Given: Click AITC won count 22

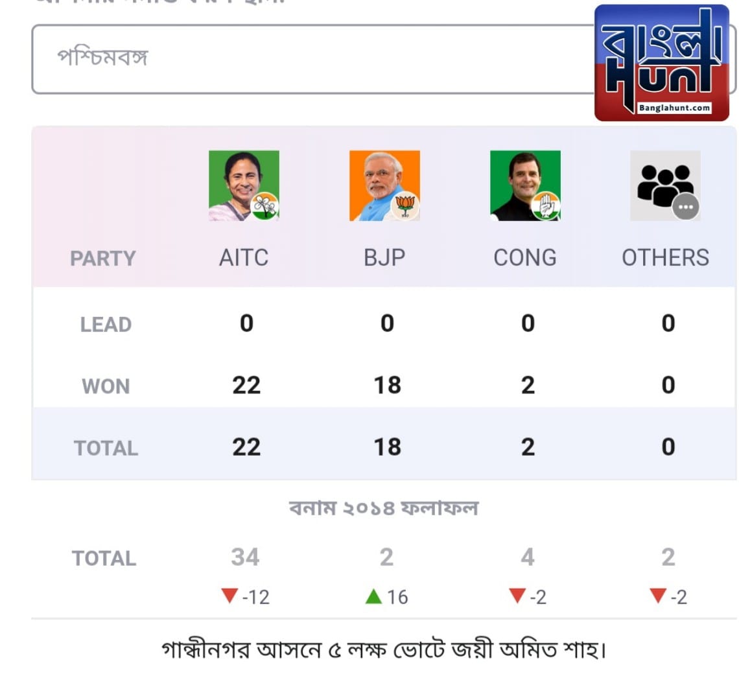Looking at the screenshot, I should coord(246,385).
